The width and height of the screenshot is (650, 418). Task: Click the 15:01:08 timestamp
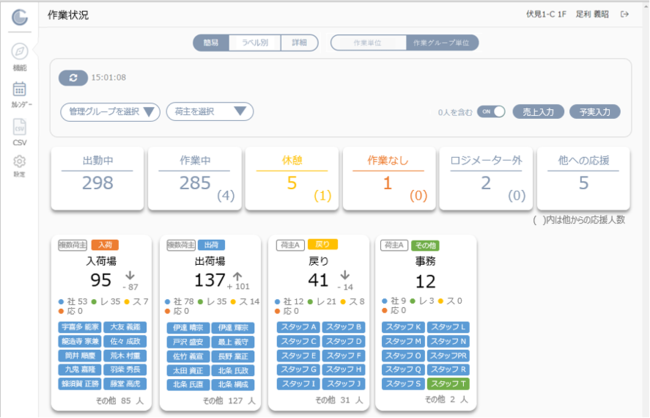[109, 78]
